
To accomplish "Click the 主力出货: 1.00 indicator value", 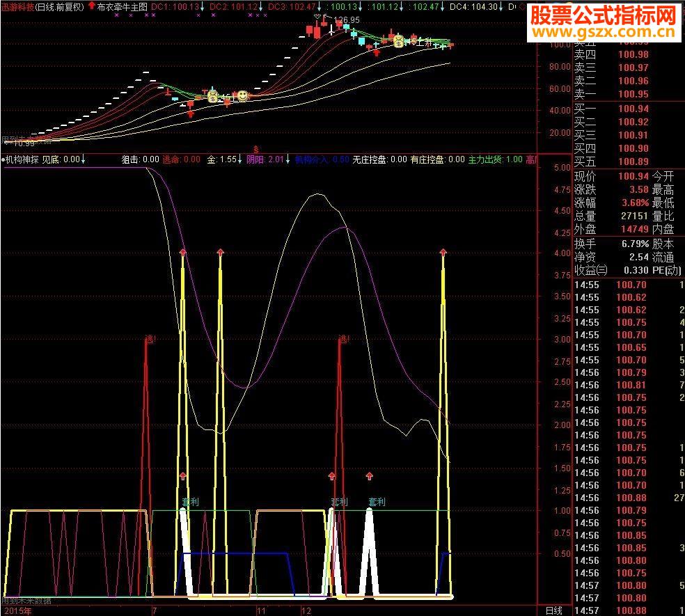I will click(x=496, y=159).
